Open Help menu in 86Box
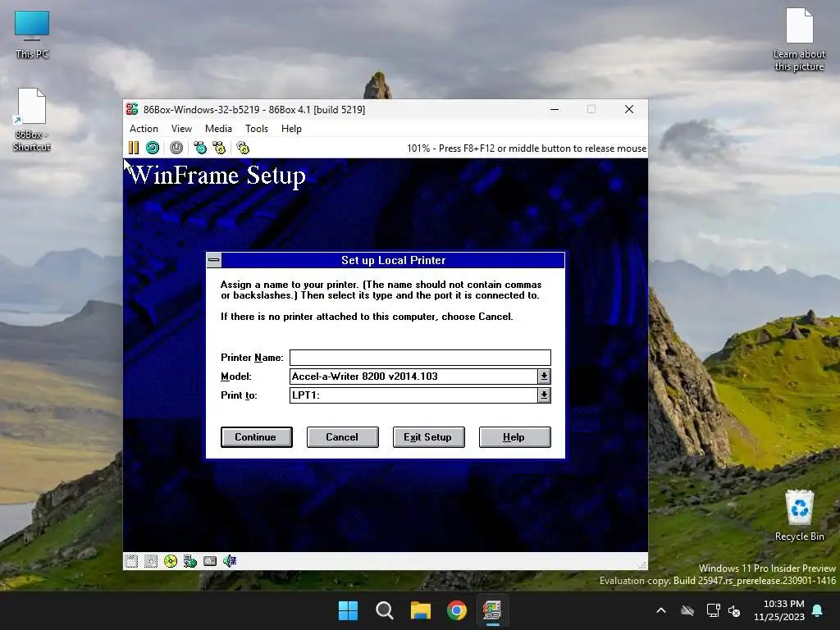840x630 pixels. point(291,129)
